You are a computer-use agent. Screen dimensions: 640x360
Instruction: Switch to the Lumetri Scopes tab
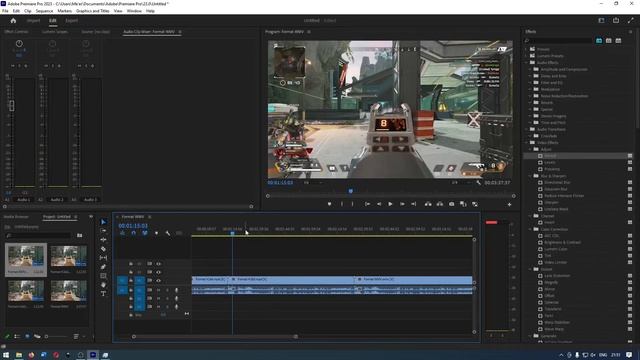click(55, 32)
